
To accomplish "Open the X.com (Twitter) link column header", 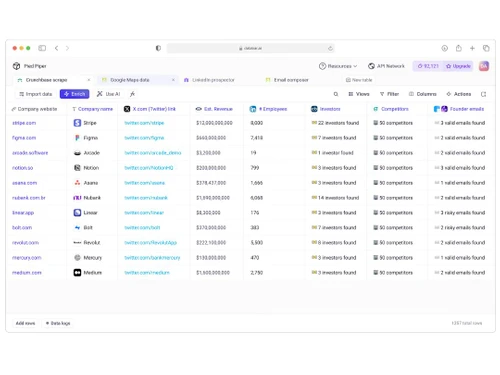I will 150,109.
